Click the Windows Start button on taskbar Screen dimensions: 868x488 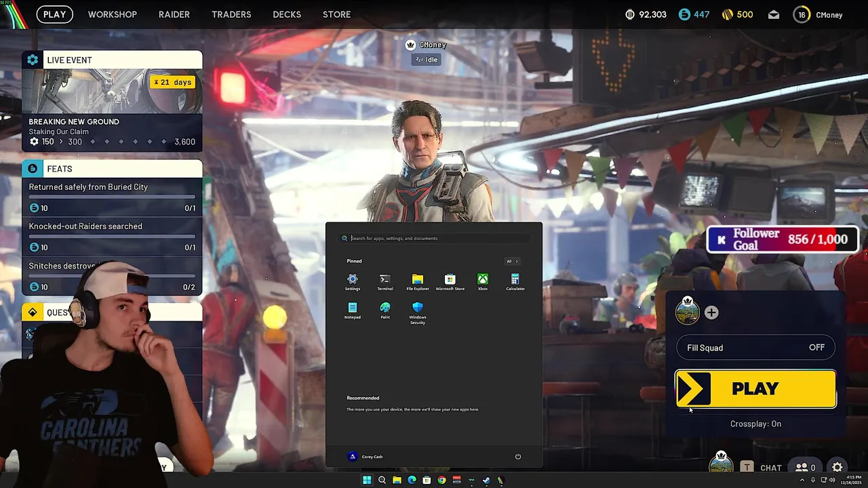[367, 480]
